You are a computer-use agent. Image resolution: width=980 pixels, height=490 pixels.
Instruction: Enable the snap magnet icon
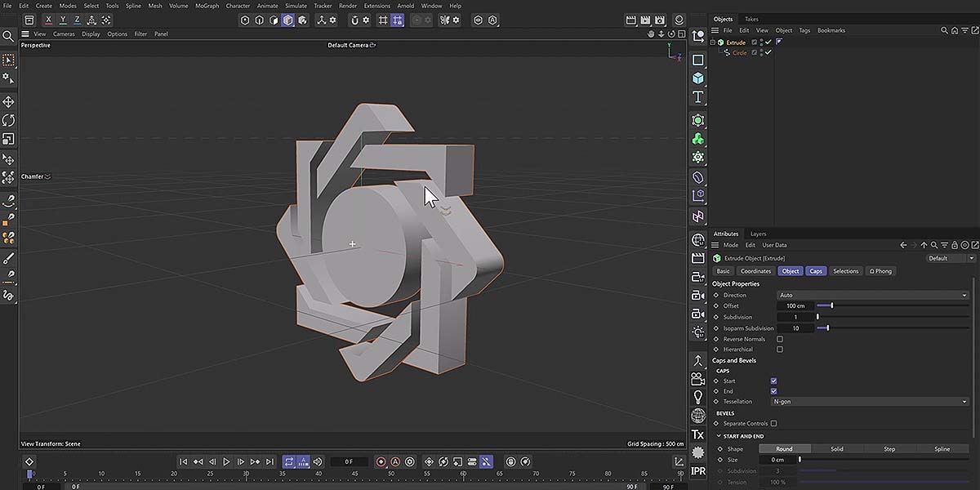click(x=354, y=20)
